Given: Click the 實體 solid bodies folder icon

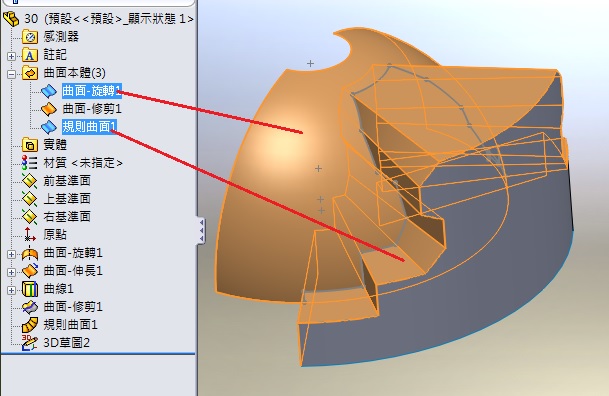Looking at the screenshot, I should pos(30,145).
